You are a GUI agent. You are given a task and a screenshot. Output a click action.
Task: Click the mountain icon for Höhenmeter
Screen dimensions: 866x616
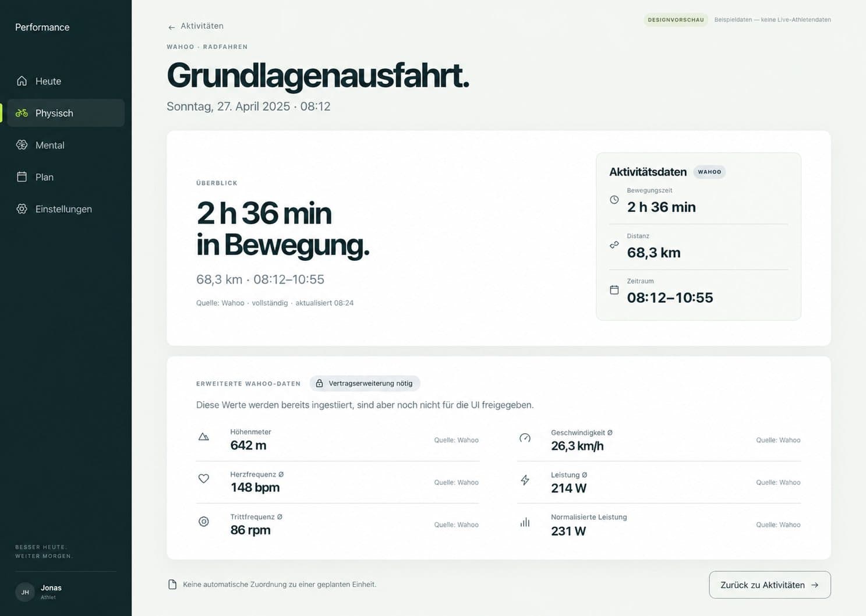pyautogui.click(x=203, y=437)
